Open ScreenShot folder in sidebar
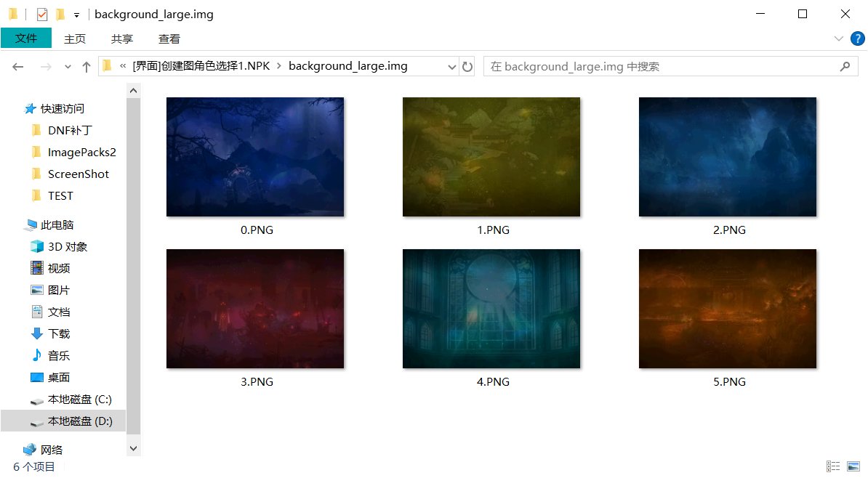Viewport: 868px width, 478px height. point(78,174)
